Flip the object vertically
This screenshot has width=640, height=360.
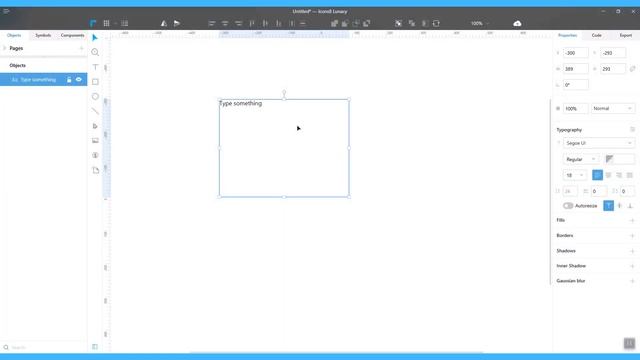[176, 23]
